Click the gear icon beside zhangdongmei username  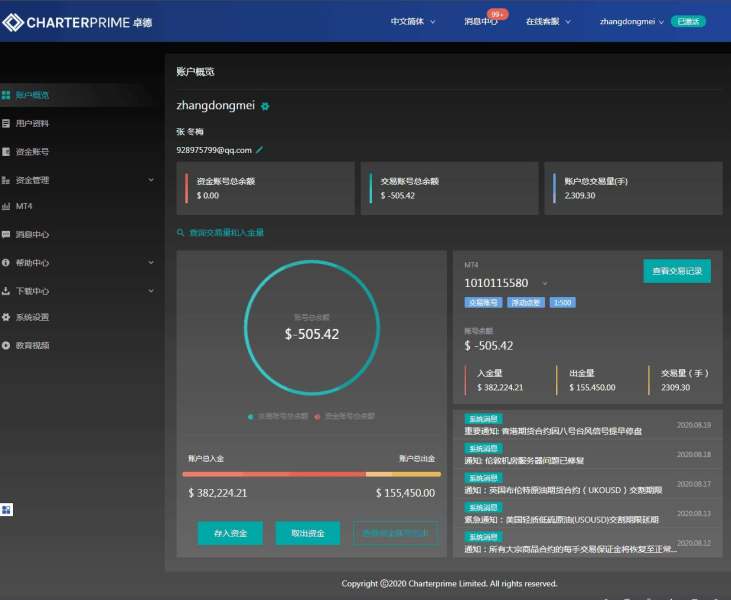tap(265, 106)
